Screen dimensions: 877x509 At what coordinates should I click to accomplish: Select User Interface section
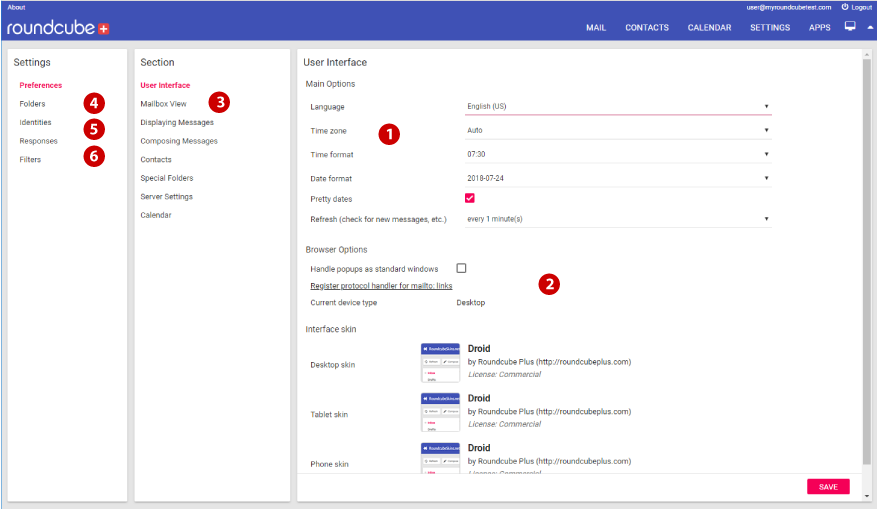click(165, 86)
